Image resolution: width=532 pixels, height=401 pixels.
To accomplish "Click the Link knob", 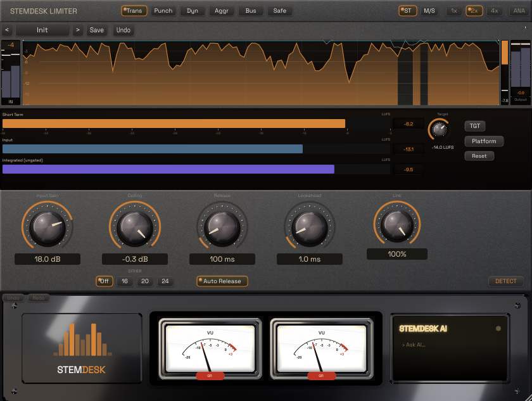I will [x=397, y=224].
